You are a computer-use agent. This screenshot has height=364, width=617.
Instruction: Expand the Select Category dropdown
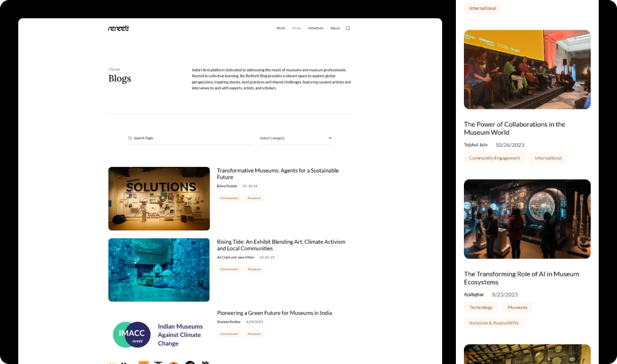[296, 138]
